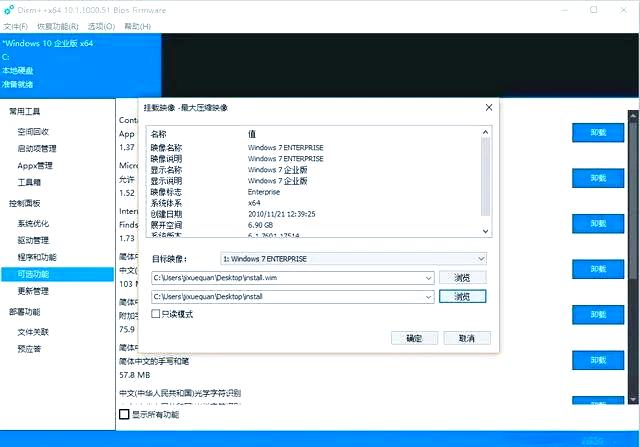This screenshot has width=640, height=447.
Task: Open Appx管理 in the sidebar
Action: (35, 166)
